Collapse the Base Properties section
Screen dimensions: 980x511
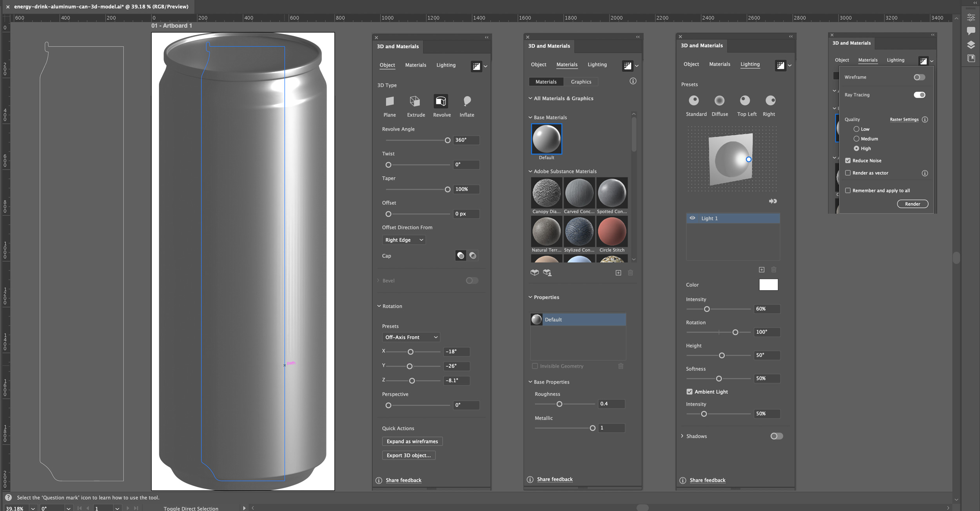point(530,382)
